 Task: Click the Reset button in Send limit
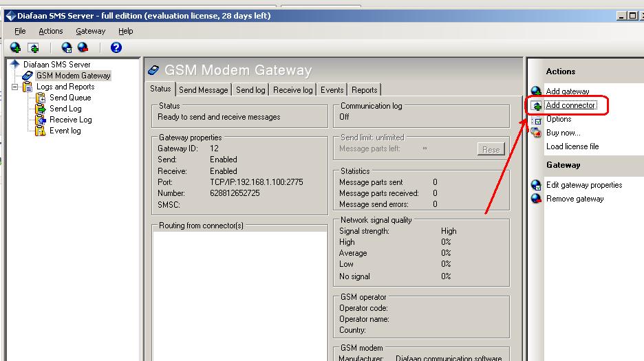(x=491, y=149)
